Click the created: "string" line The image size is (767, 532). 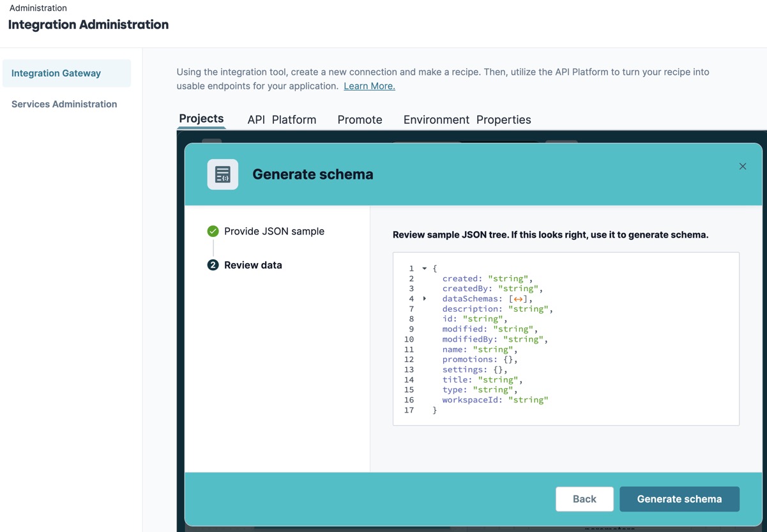(488, 278)
